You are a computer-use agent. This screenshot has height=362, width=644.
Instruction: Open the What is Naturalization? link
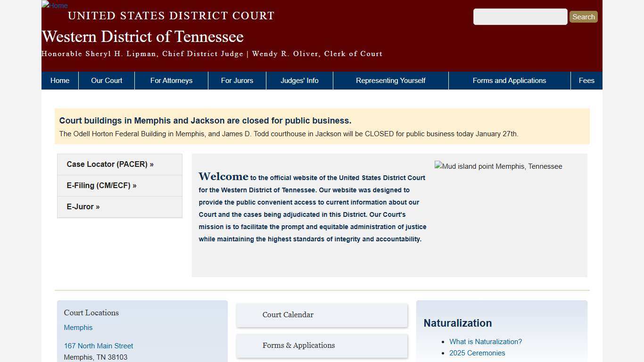point(486,341)
